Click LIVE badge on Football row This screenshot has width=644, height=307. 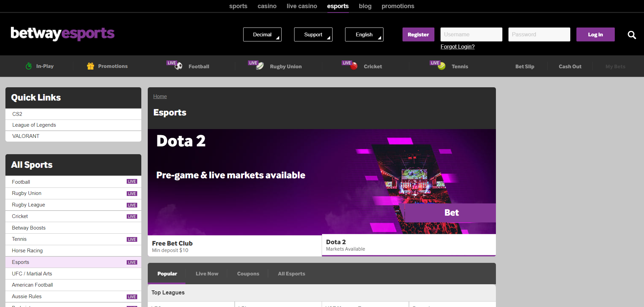(132, 182)
